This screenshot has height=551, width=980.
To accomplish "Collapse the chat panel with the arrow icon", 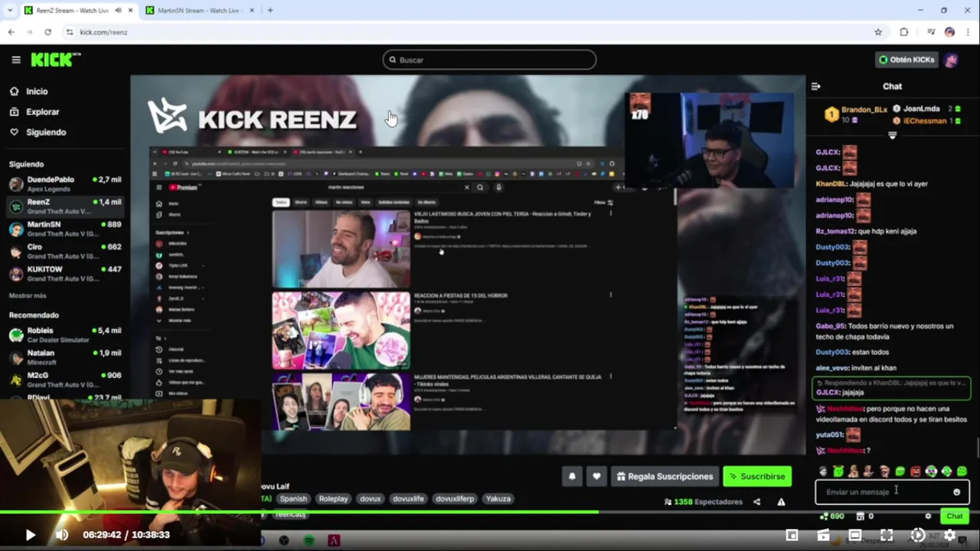I will pos(816,86).
